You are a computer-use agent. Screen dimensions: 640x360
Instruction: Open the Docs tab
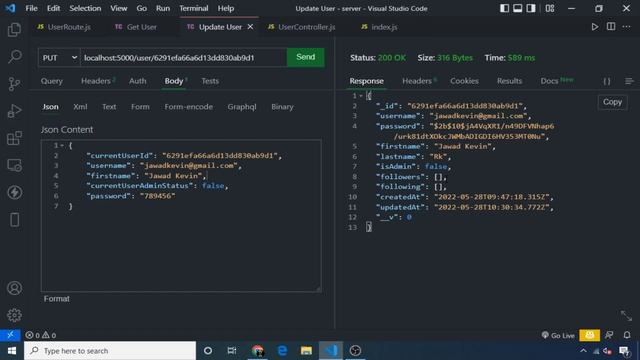tap(549, 81)
